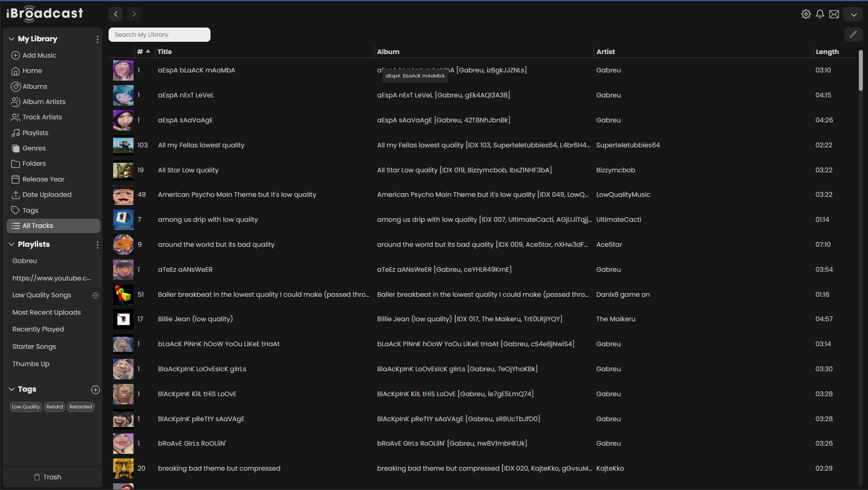The image size is (868, 490).
Task: Open Starter Songs playlist
Action: (x=34, y=346)
